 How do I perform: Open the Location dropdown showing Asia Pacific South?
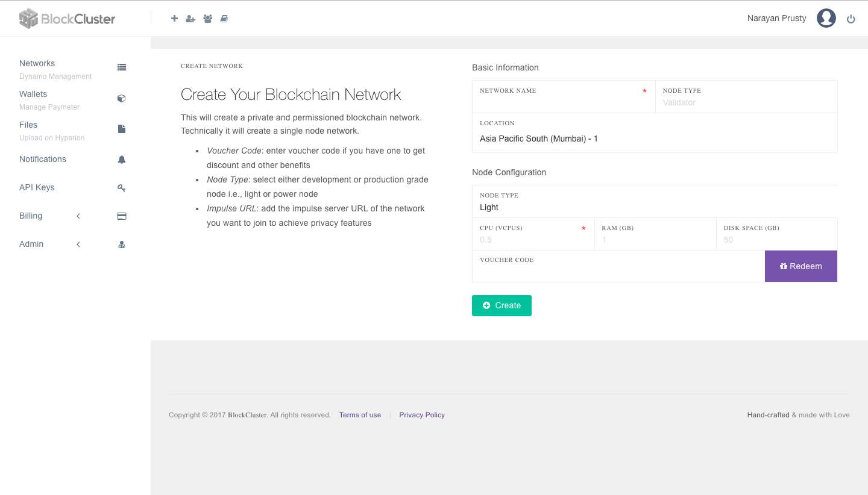click(x=655, y=139)
